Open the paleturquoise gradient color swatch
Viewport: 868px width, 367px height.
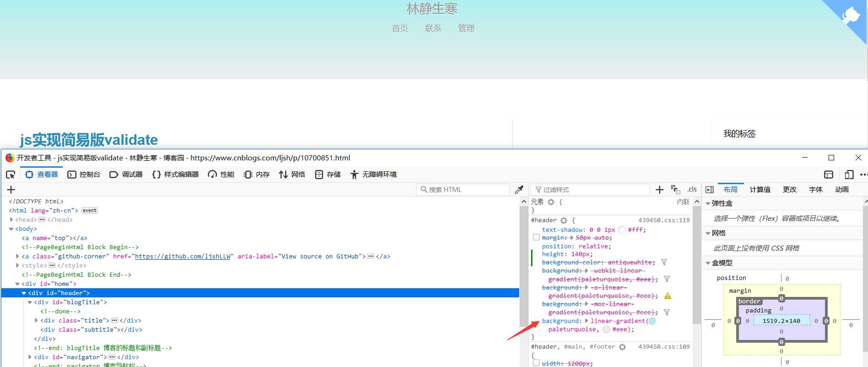tap(652, 321)
